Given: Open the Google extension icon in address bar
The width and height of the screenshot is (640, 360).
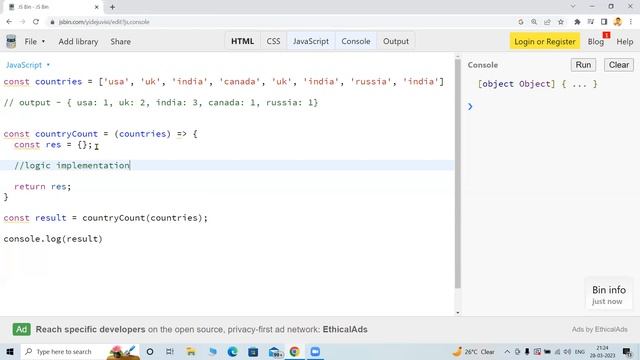Looking at the screenshot, I should tap(521, 22).
